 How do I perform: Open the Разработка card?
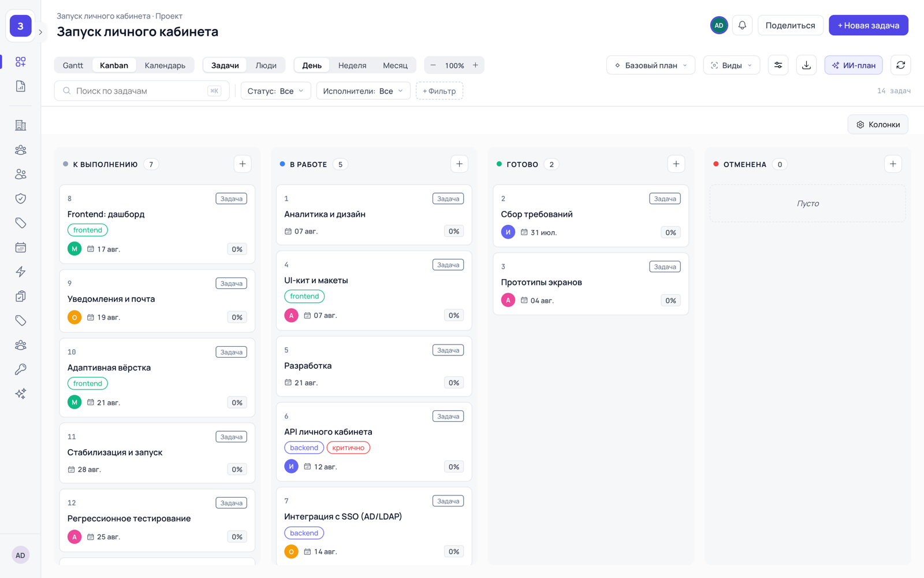point(374,366)
